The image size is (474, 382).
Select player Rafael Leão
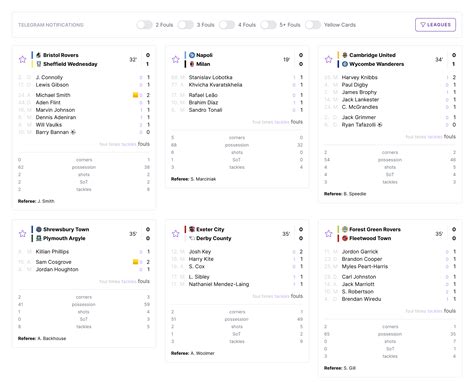point(203,95)
